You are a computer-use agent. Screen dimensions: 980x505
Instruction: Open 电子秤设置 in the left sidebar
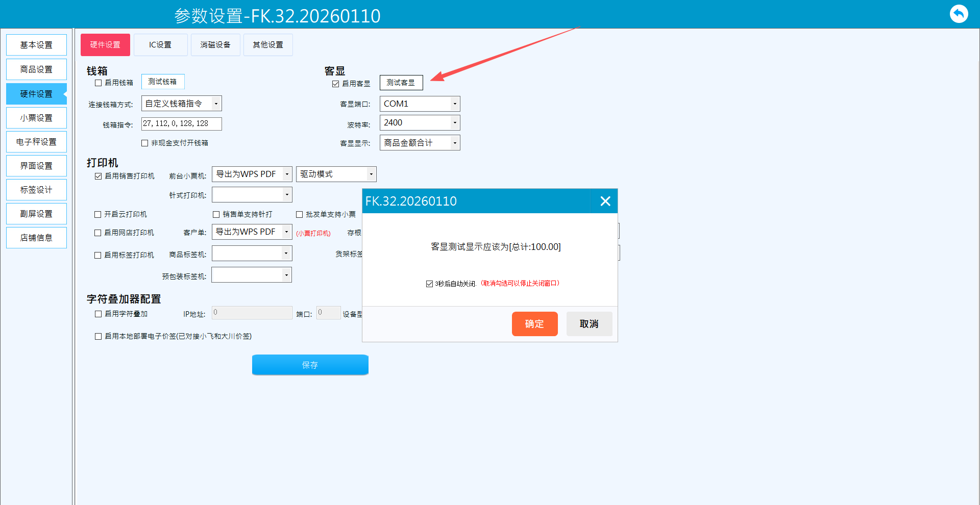(36, 142)
